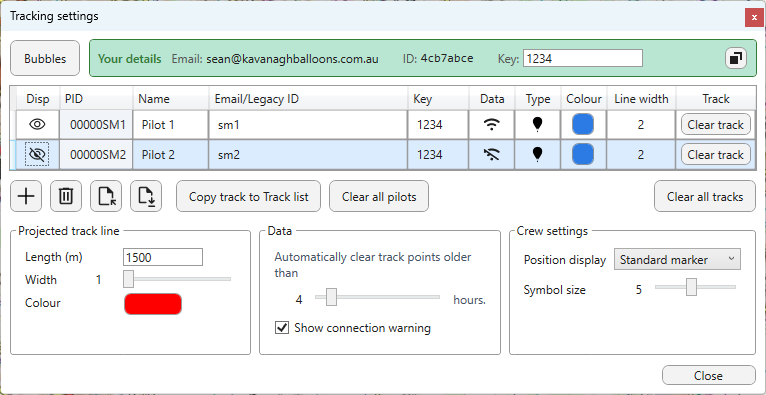Click the Close button at bottom
Image resolution: width=766 pixels, height=395 pixels.
click(708, 375)
